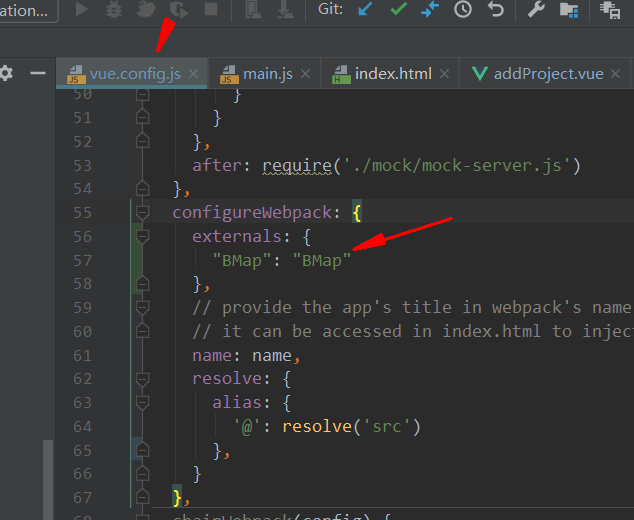This screenshot has height=520, width=634.
Task: Click the externals property name
Action: (x=236, y=237)
